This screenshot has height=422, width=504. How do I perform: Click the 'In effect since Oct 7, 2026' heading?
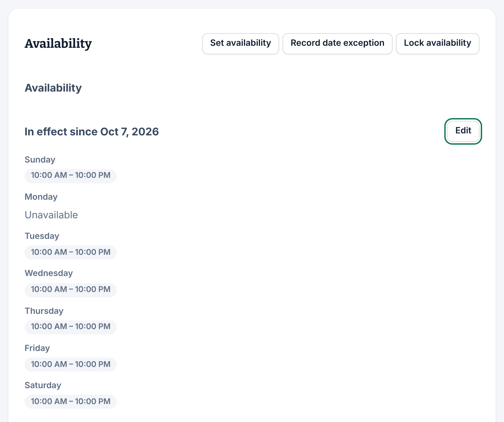pos(92,132)
